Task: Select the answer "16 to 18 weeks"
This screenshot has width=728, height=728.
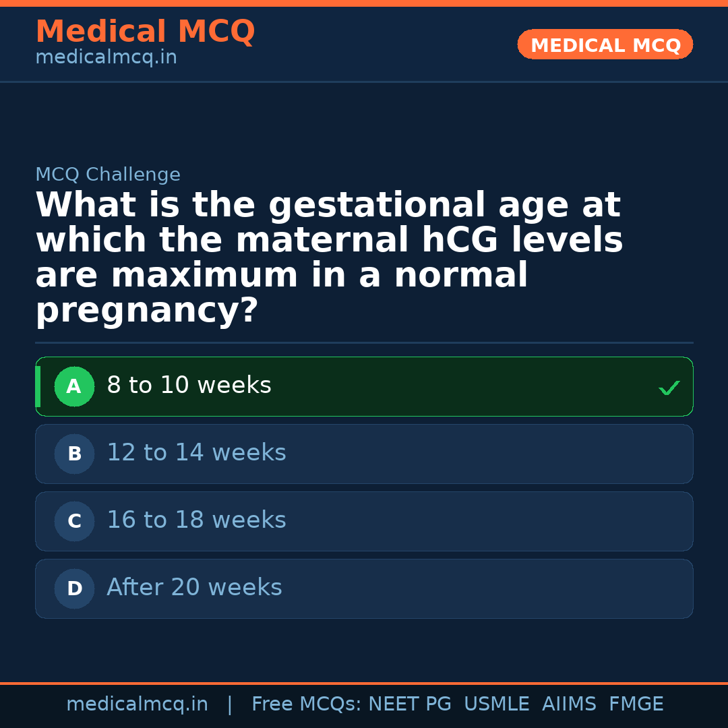Action: (196, 520)
